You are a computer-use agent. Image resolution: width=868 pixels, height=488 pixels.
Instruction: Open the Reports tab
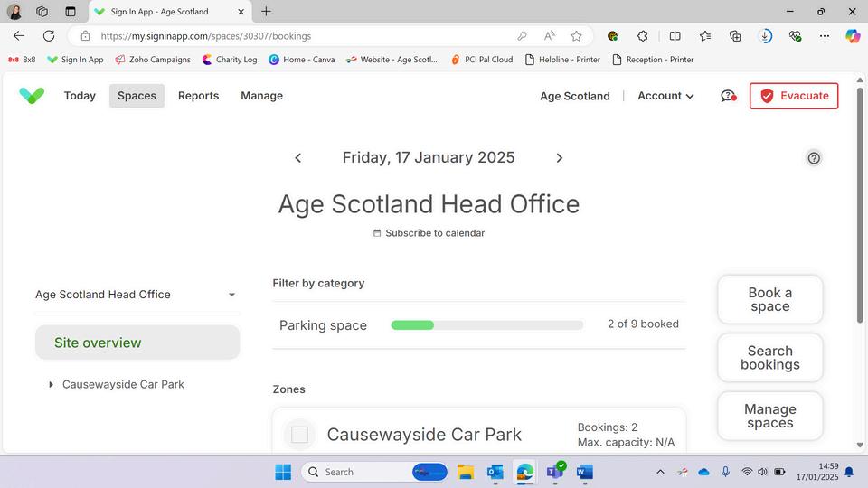click(x=198, y=96)
